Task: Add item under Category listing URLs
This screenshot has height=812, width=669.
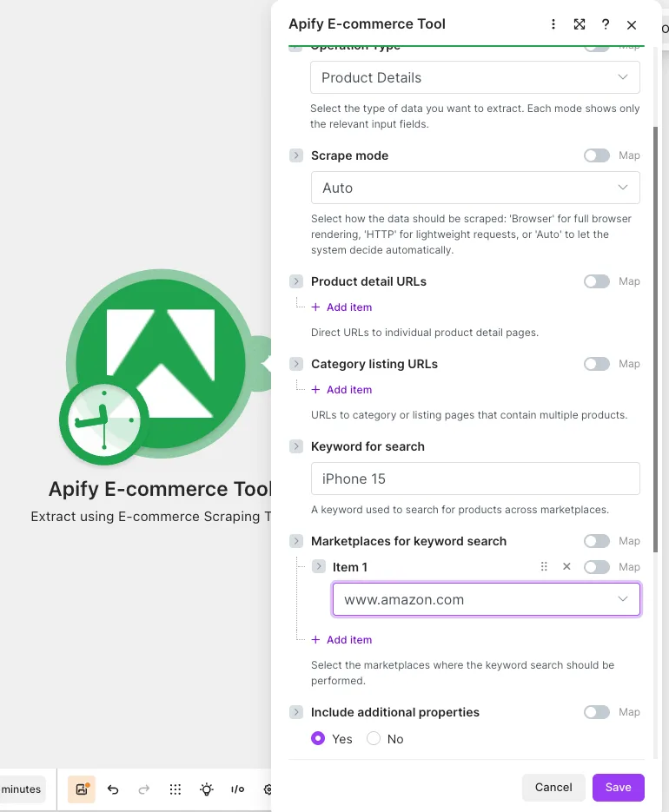Action: coord(341,389)
